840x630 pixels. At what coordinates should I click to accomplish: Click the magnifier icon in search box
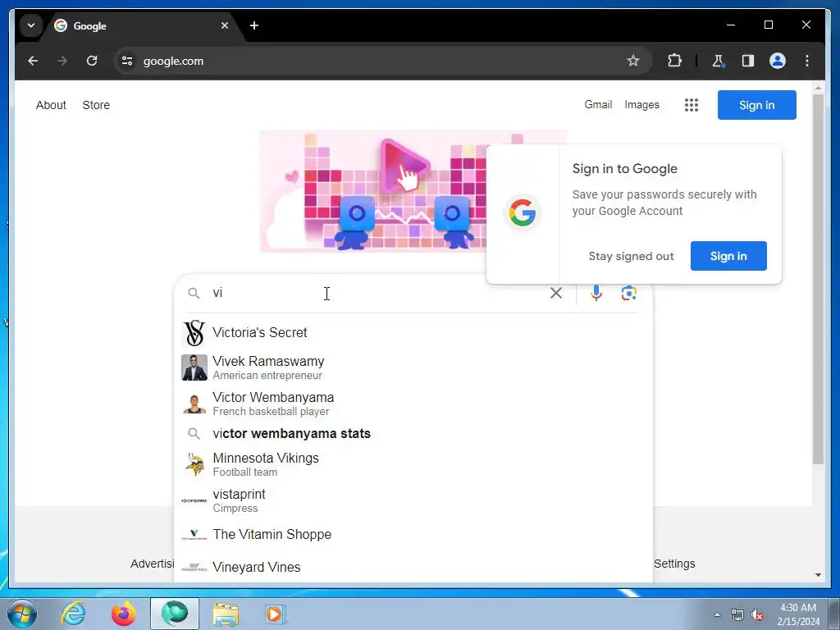194,294
